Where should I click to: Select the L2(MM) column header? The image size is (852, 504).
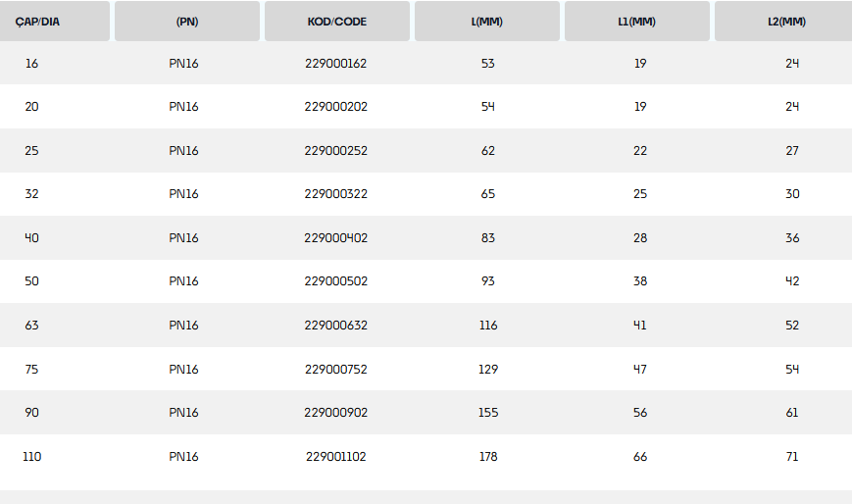(x=787, y=22)
